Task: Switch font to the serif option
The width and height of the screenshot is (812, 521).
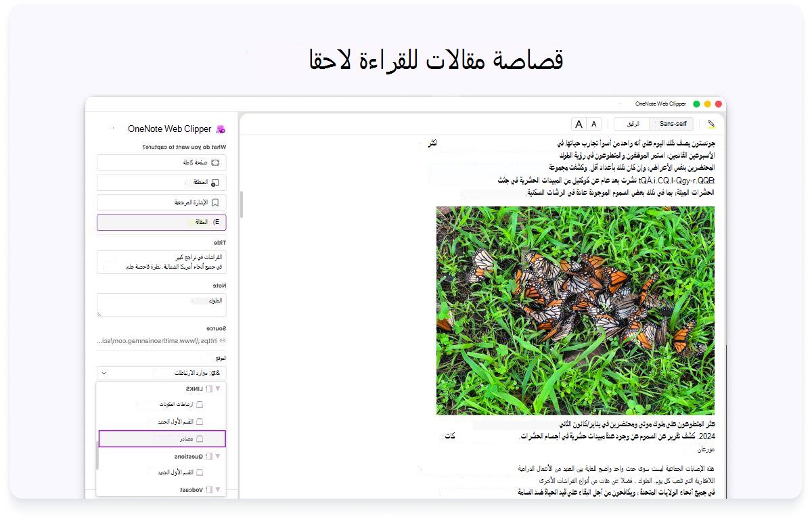Action: (633, 124)
